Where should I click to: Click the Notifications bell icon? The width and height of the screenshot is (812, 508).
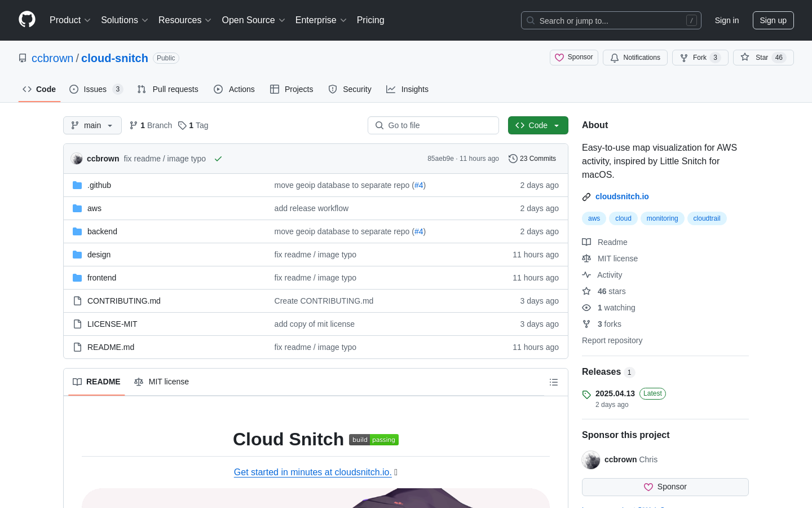pyautogui.click(x=615, y=58)
